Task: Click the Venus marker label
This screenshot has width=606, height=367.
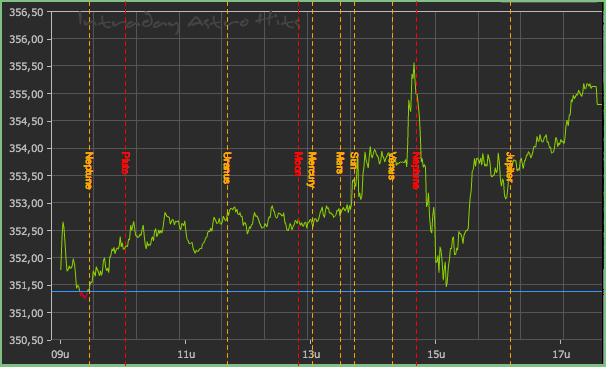Action: [x=392, y=166]
